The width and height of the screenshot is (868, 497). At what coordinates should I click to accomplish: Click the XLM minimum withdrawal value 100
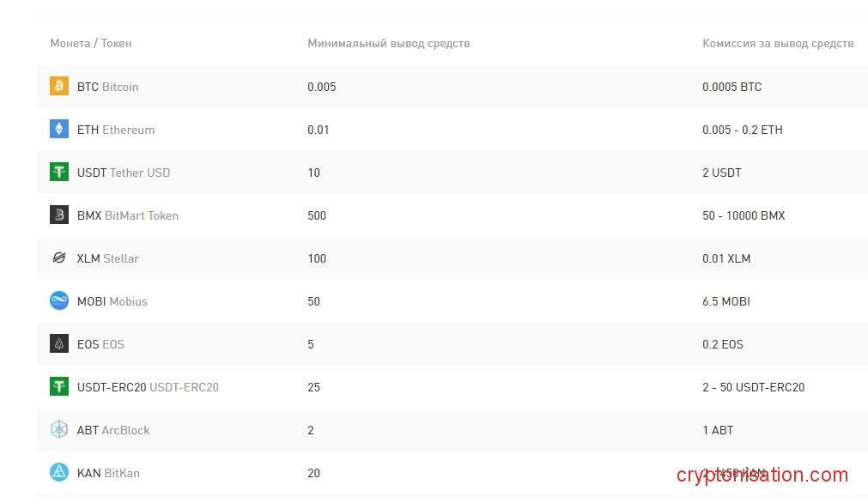pyautogui.click(x=317, y=258)
